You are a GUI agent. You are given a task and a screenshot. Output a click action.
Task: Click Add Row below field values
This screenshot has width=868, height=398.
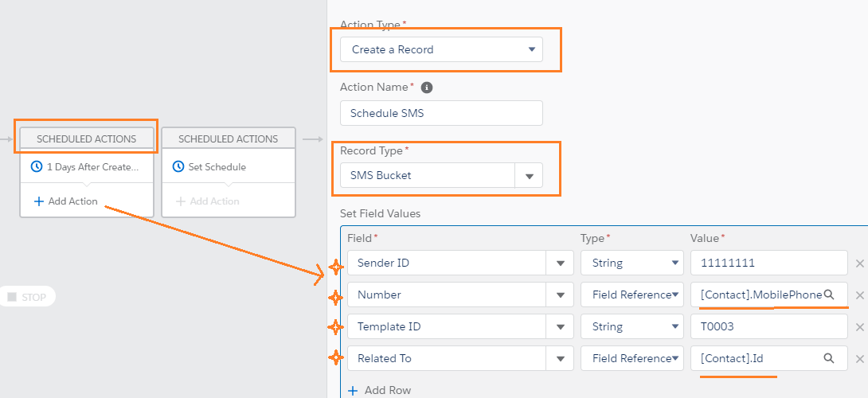tap(379, 391)
